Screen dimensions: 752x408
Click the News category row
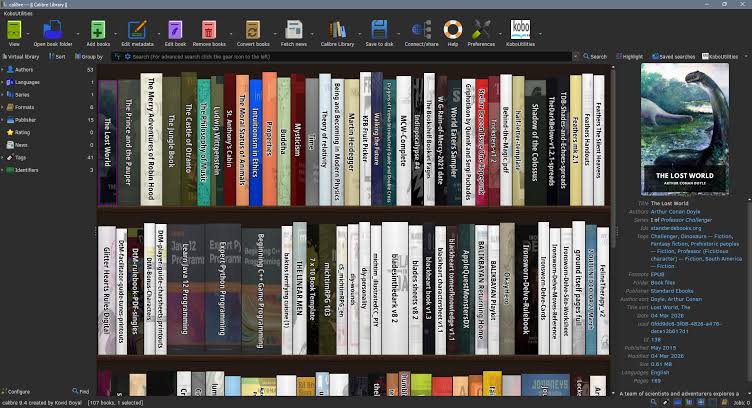[x=48, y=145]
